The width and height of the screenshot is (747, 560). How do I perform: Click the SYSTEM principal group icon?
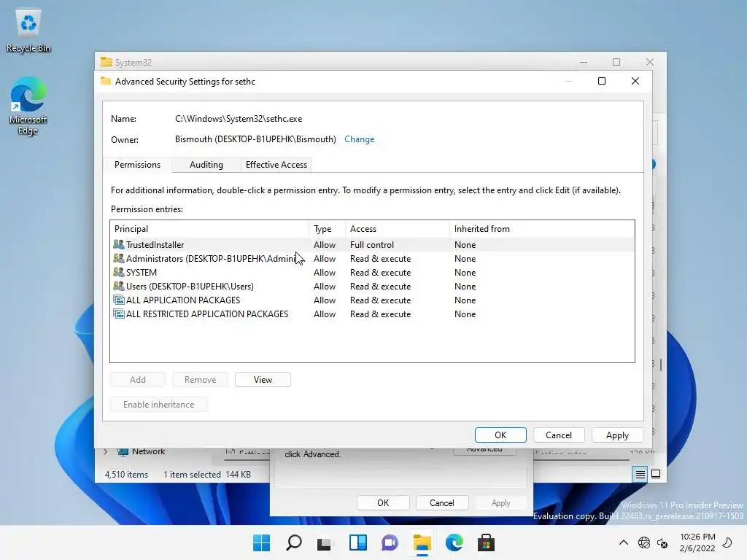(119, 273)
